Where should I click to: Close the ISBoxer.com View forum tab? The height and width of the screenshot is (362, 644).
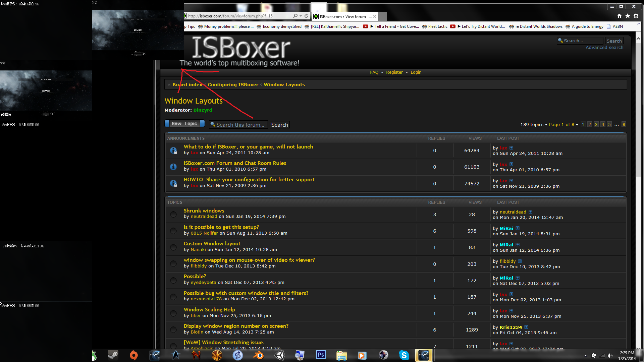pos(375,16)
